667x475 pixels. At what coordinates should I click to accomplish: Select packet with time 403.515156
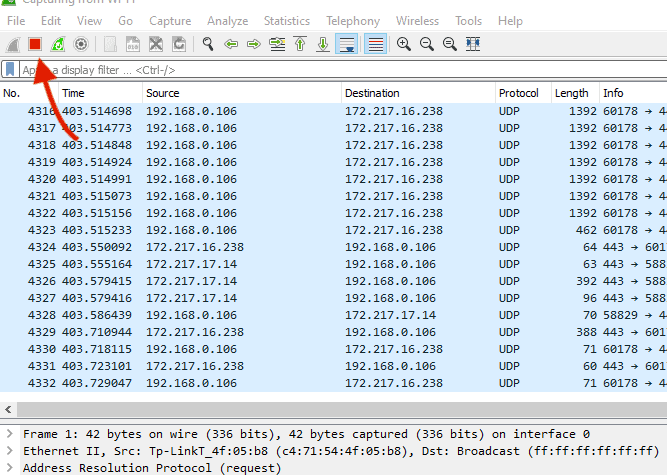click(334, 213)
